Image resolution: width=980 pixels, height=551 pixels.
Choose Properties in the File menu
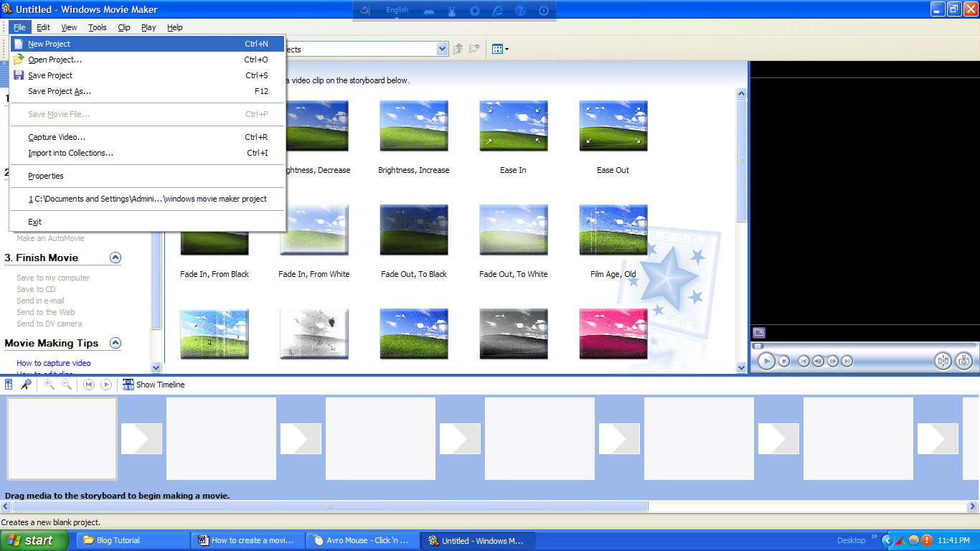pyautogui.click(x=148, y=176)
